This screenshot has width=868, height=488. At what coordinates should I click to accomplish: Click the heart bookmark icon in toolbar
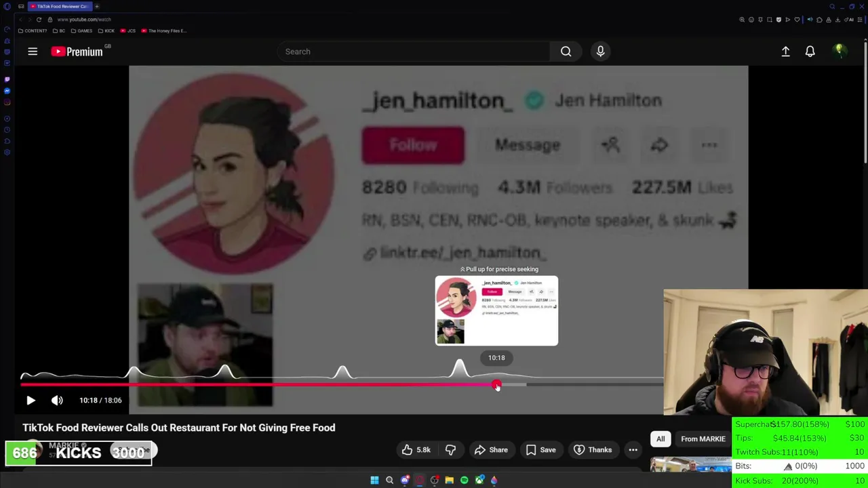click(797, 20)
